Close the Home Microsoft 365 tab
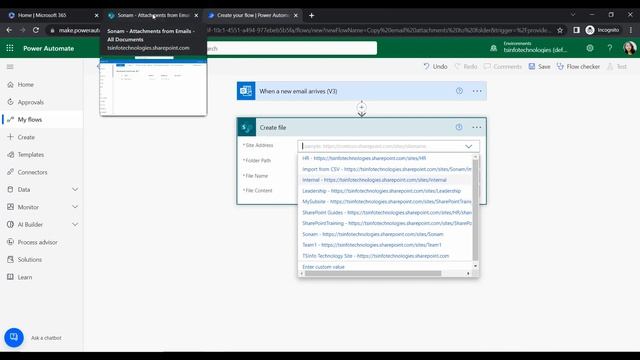This screenshot has height=360, width=640. [x=96, y=15]
